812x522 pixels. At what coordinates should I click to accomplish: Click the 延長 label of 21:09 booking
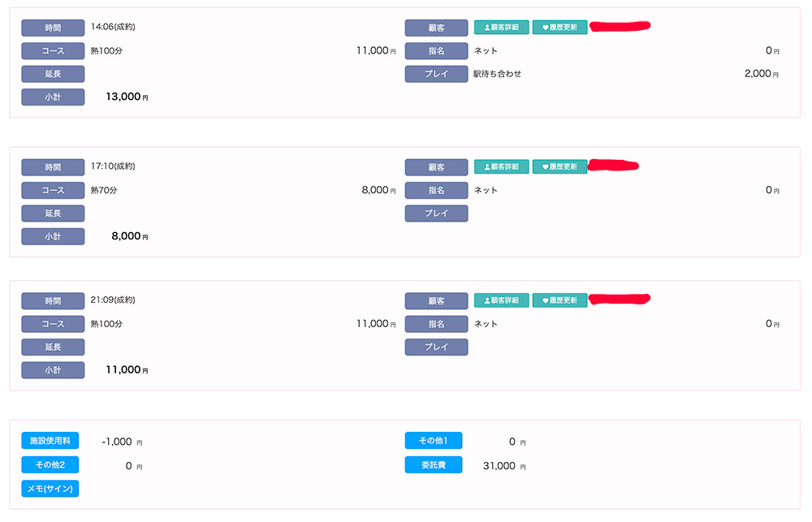tap(53, 347)
